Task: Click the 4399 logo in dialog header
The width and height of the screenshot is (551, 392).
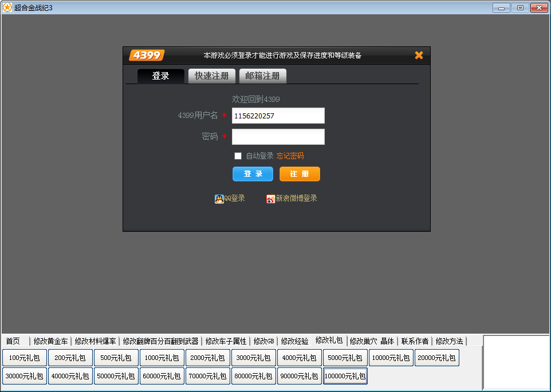Action: [147, 55]
